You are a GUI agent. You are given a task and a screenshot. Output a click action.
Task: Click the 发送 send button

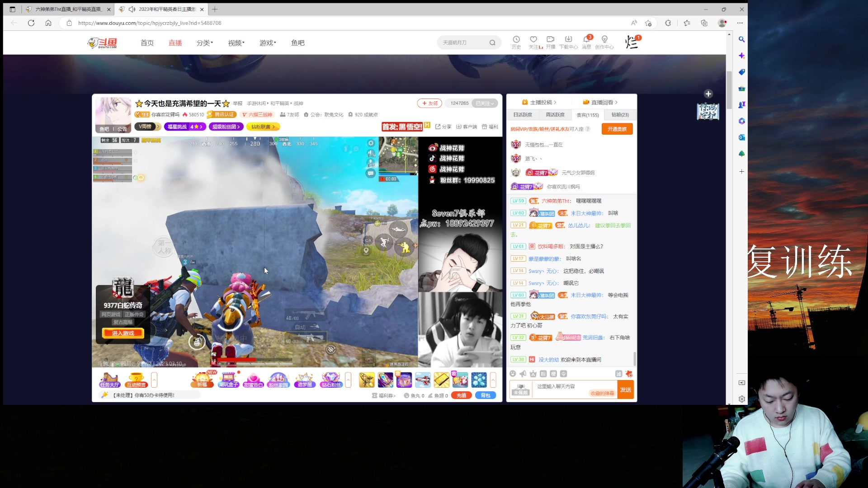point(626,389)
